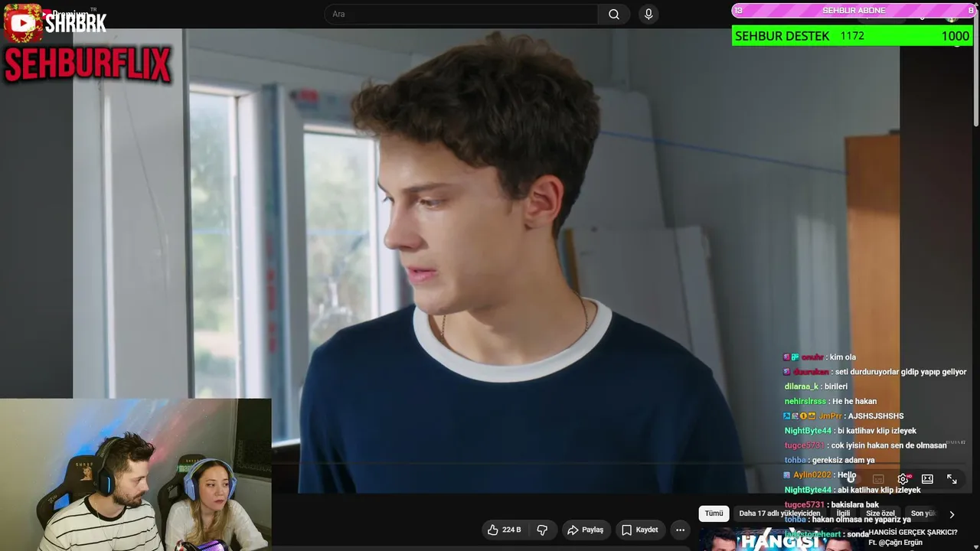Image resolution: width=980 pixels, height=551 pixels.
Task: Click chat username nehirslrsss
Action: (805, 401)
